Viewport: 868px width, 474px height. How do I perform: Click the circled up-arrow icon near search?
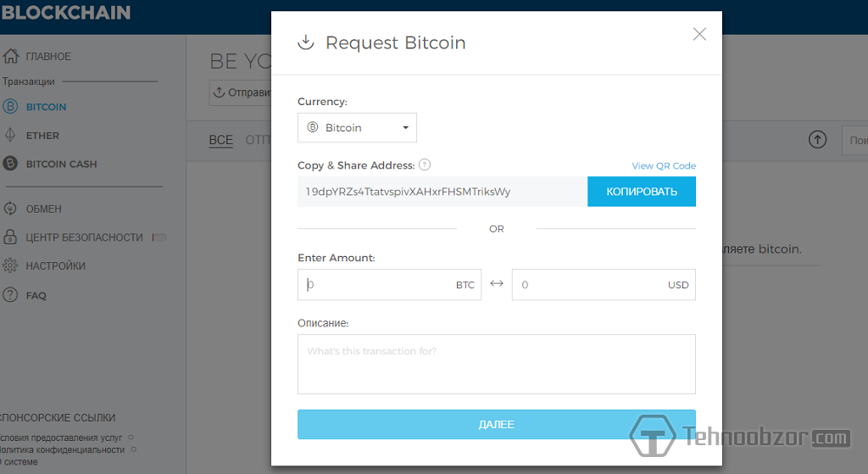pyautogui.click(x=818, y=140)
